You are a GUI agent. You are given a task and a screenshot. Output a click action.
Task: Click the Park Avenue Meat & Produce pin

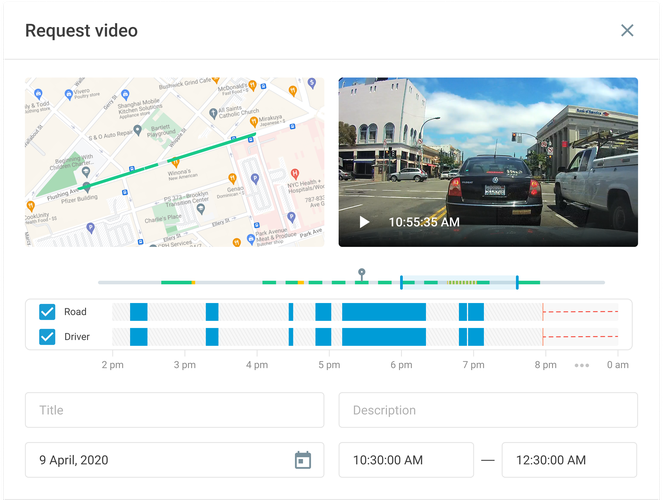pyautogui.click(x=251, y=239)
